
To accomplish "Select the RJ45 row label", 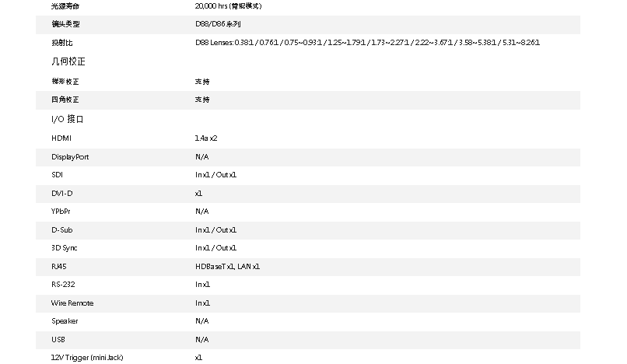I will tap(59, 267).
